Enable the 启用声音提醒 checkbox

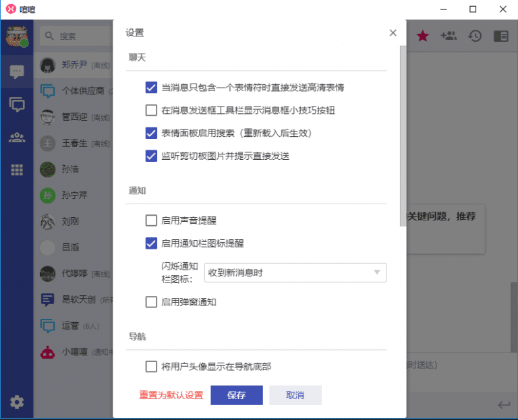151,220
